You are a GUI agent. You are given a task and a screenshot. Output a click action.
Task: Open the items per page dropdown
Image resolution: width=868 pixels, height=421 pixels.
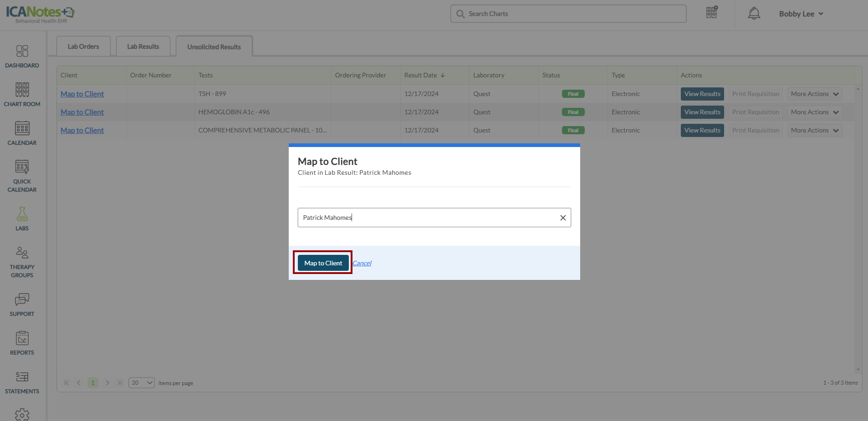142,383
